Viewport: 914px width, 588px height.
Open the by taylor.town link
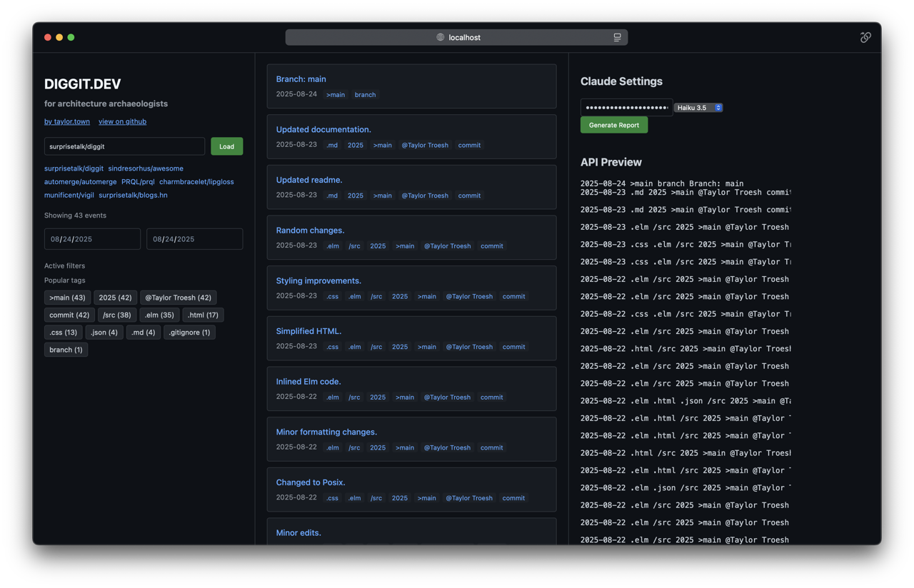pos(67,121)
